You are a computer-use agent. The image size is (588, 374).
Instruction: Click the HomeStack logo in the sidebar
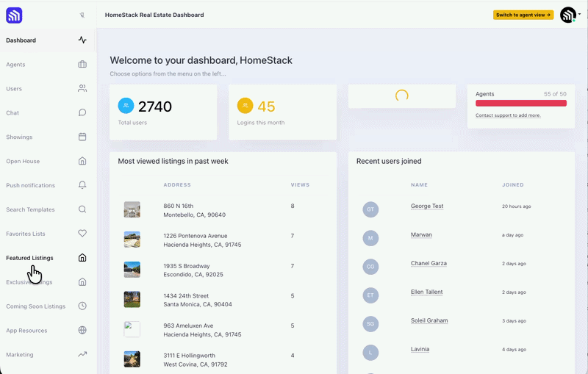coord(14,15)
